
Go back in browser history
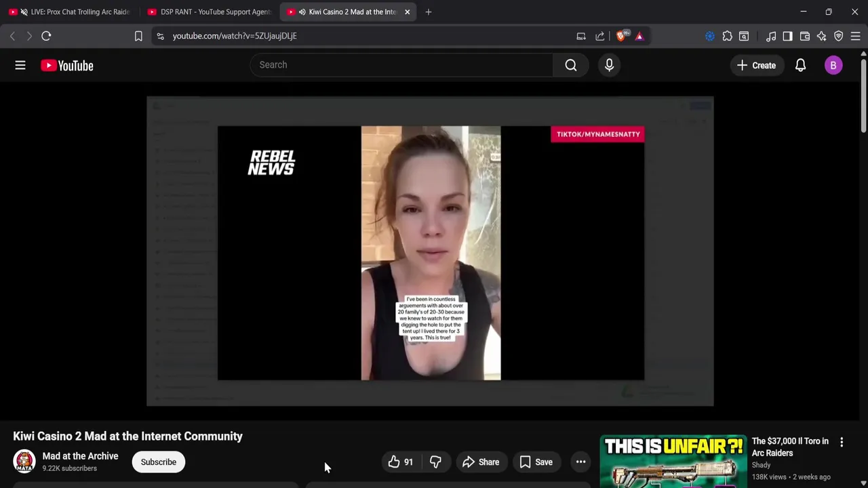click(12, 36)
